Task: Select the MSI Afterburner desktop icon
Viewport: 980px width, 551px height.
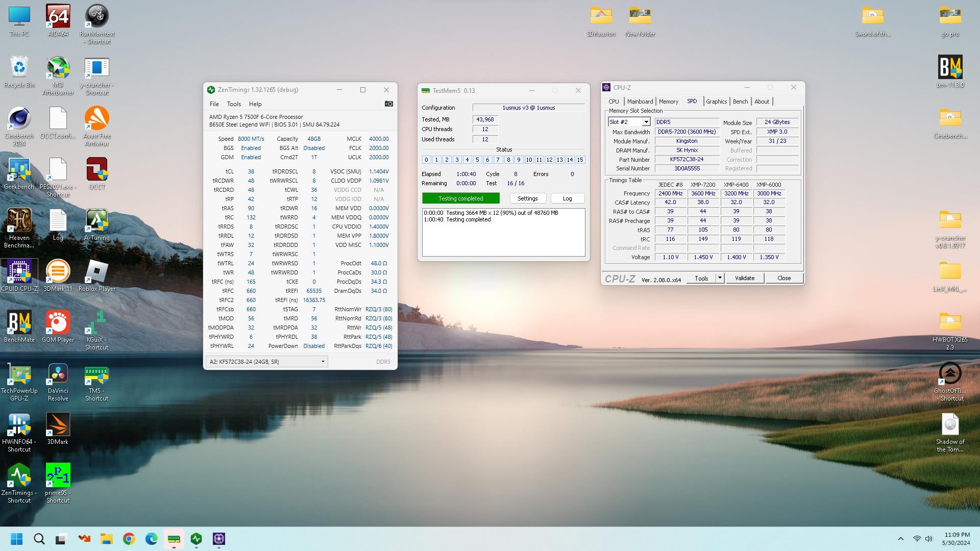Action: tap(58, 75)
